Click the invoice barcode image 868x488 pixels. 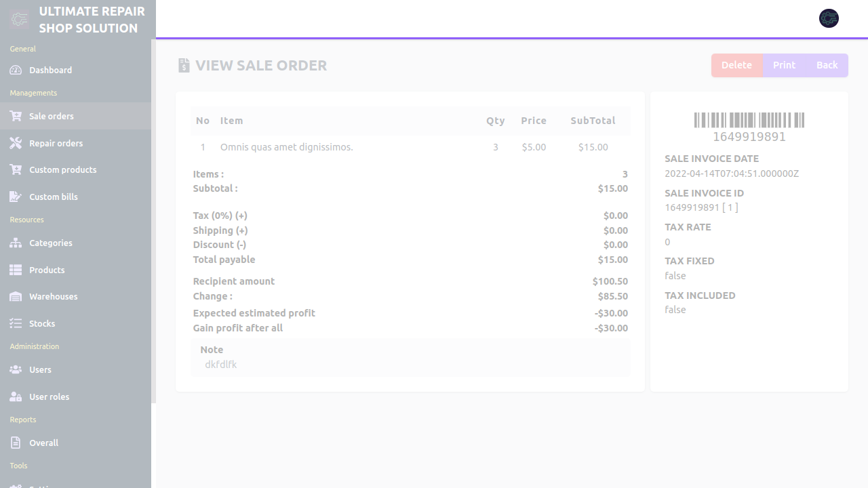click(x=749, y=121)
